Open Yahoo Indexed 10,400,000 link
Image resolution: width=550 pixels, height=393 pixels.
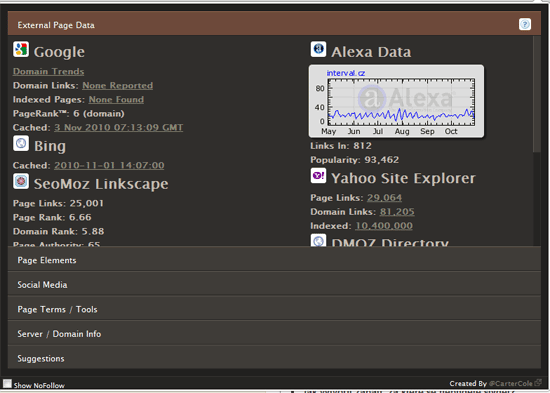click(384, 226)
